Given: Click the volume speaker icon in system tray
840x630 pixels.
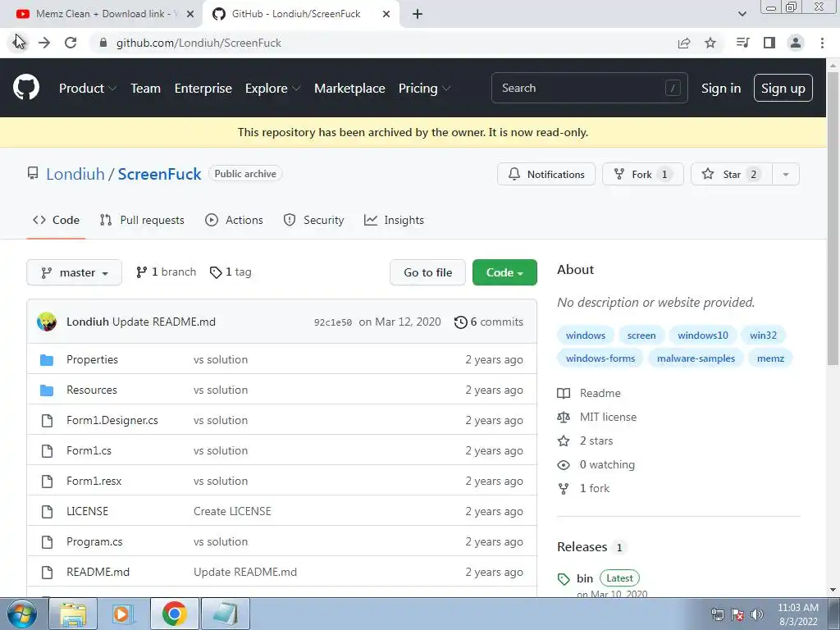Looking at the screenshot, I should [757, 614].
